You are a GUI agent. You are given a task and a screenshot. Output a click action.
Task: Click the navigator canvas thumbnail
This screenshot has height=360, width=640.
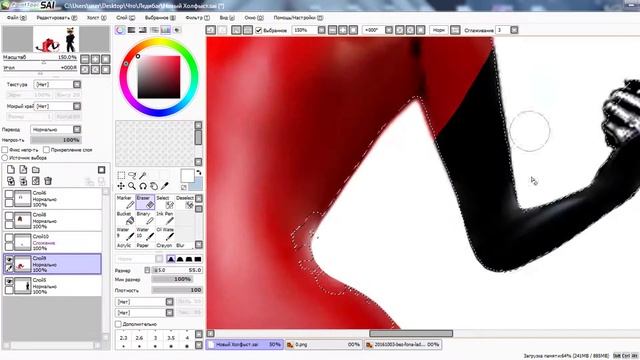click(56, 39)
